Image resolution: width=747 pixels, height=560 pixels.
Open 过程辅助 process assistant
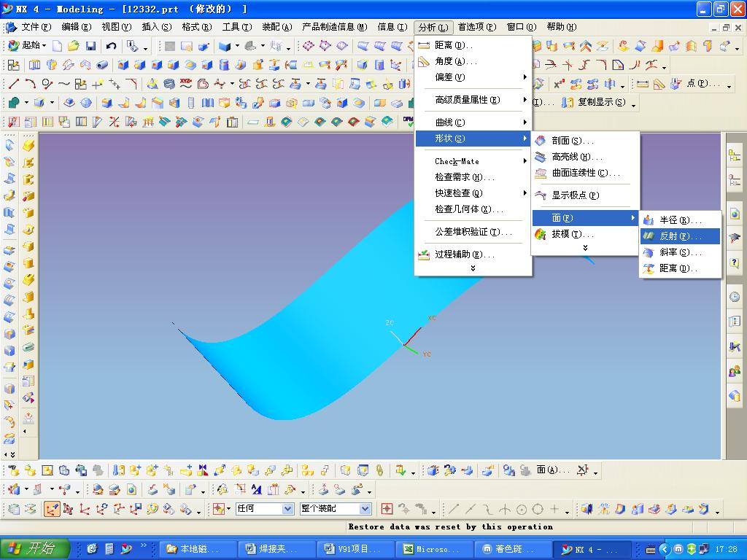coord(473,254)
